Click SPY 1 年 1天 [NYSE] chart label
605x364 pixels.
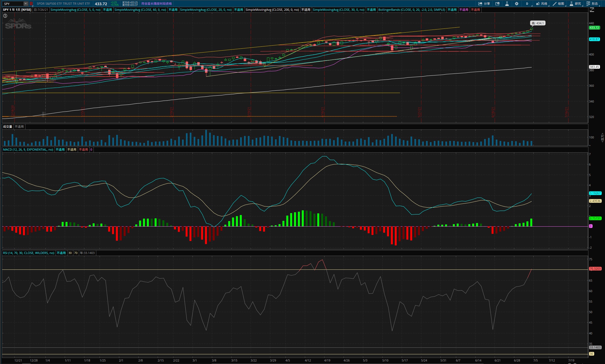coord(17,10)
